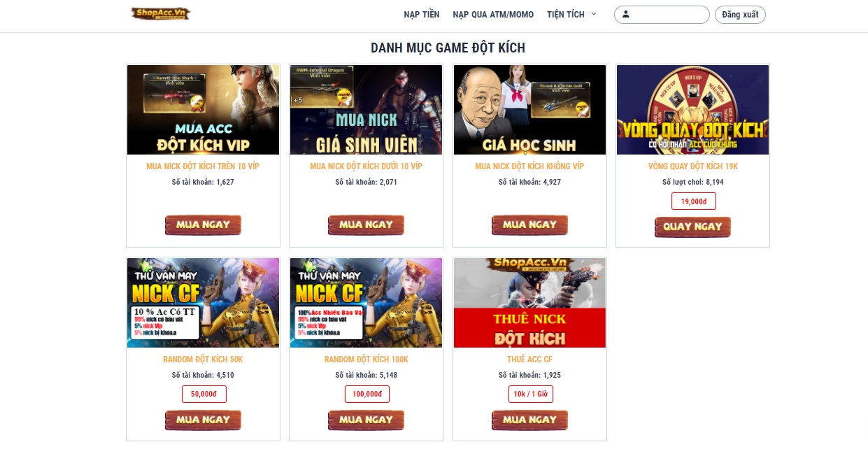Screen dimensions: 868x456
Task: Click the username field in header
Action: pyautogui.click(x=662, y=15)
